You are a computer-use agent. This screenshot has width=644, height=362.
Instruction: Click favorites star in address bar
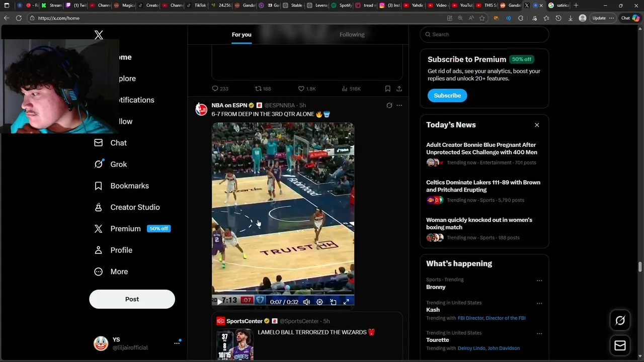click(x=482, y=18)
